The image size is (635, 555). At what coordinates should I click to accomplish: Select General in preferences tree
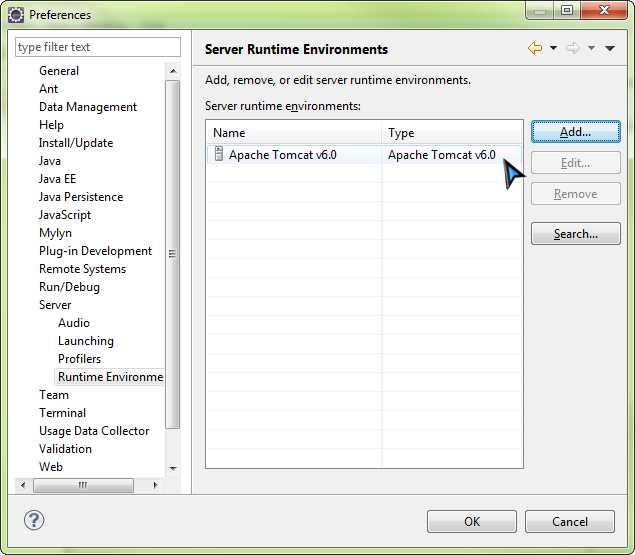[59, 71]
